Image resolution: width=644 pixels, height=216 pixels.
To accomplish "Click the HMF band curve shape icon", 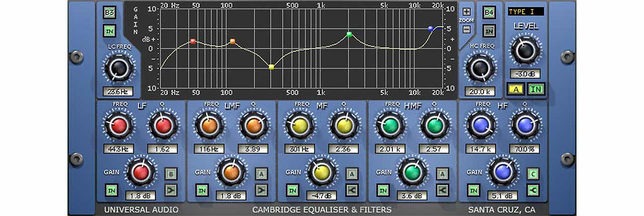I will click(442, 190).
